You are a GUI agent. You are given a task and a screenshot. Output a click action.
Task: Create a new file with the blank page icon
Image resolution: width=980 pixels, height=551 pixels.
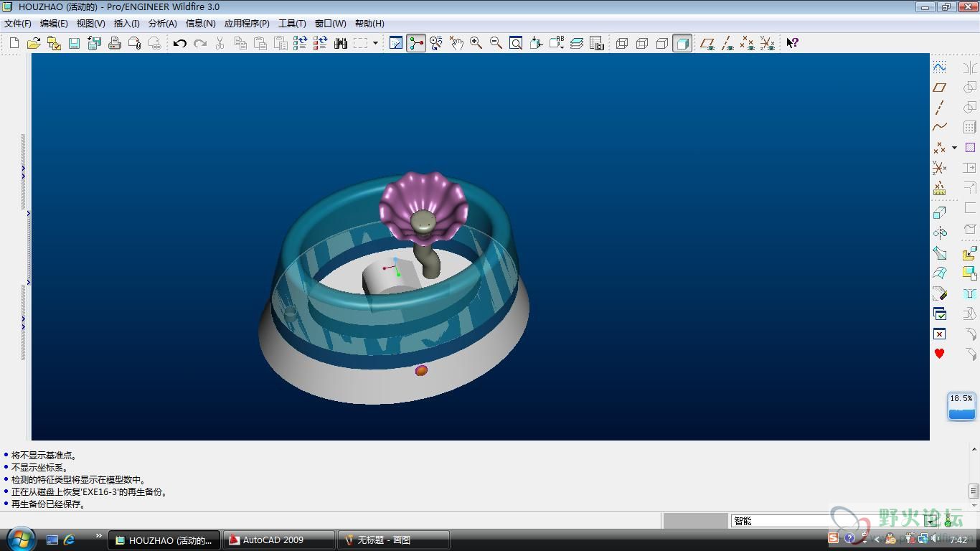14,43
